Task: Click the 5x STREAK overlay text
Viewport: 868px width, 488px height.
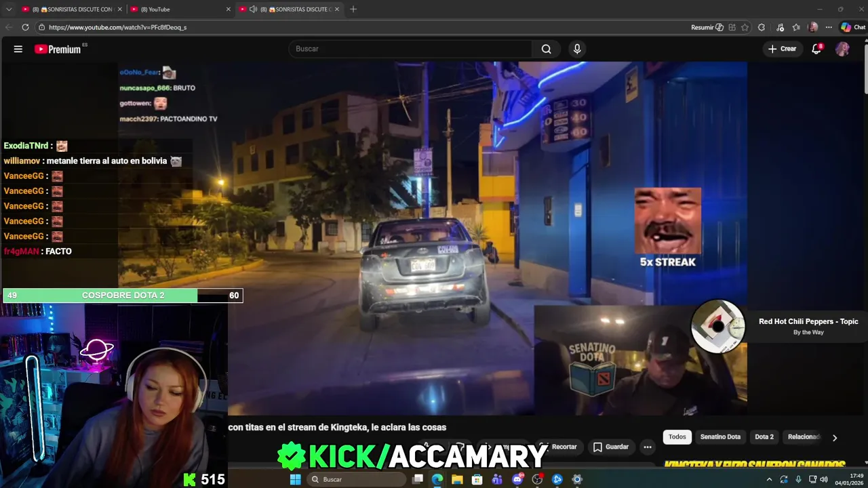Action: coord(668,262)
